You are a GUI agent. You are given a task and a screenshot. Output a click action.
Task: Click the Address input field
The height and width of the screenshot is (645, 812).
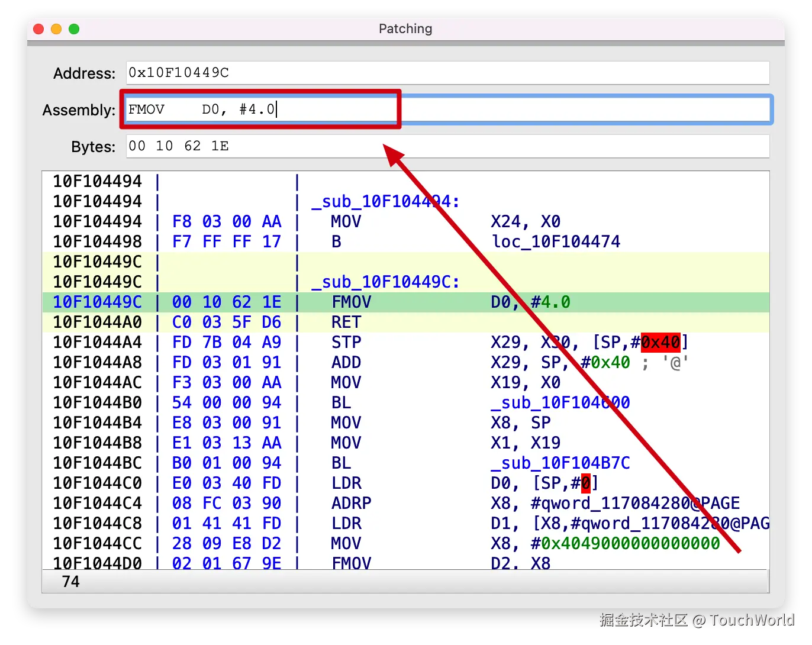point(447,73)
